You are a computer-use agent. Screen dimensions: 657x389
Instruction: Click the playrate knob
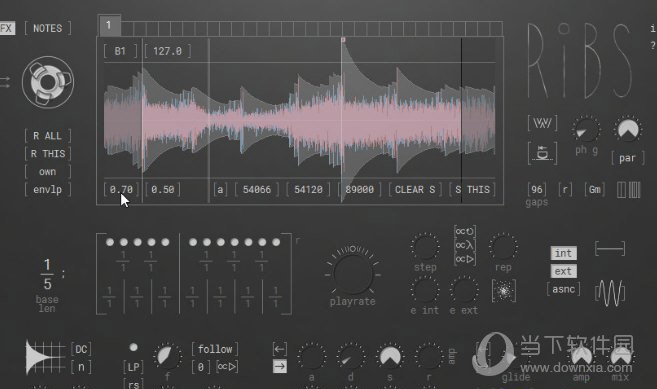tap(353, 275)
